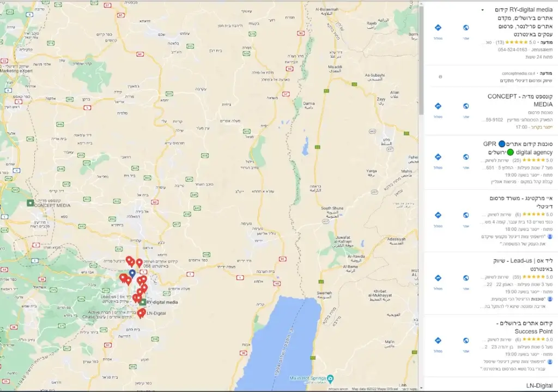This screenshot has height=392, width=558.
Task: Click the conceptmedia.co.il ad link
Action: (518, 74)
